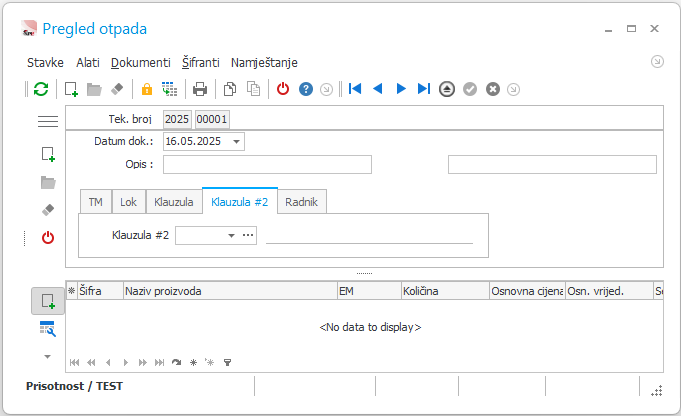Image resolution: width=681 pixels, height=416 pixels.
Task: Open help with blue question mark icon
Action: [x=306, y=89]
